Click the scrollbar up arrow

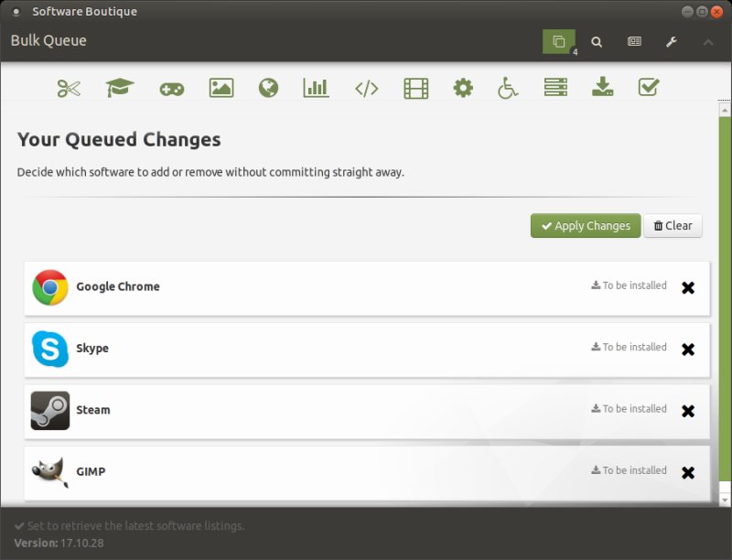click(725, 111)
